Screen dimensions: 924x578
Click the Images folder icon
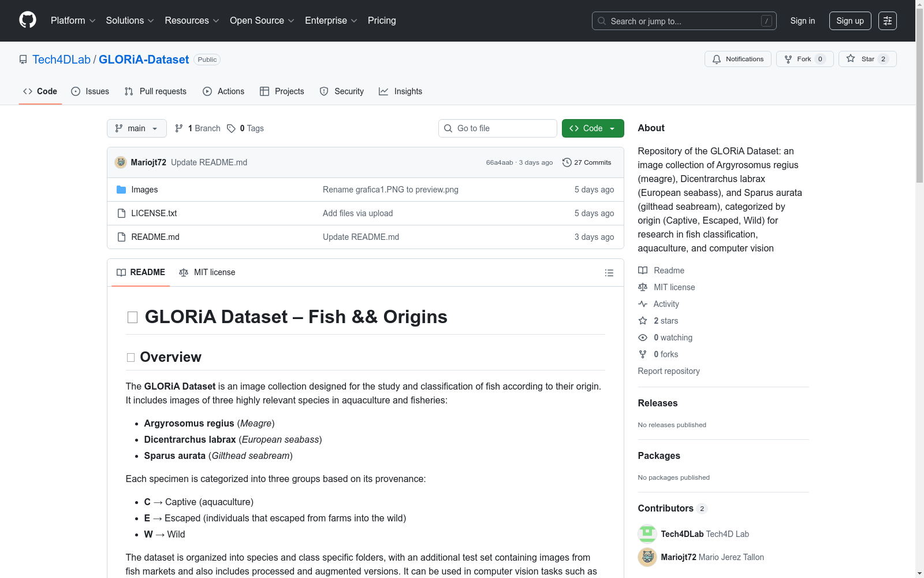[121, 190]
